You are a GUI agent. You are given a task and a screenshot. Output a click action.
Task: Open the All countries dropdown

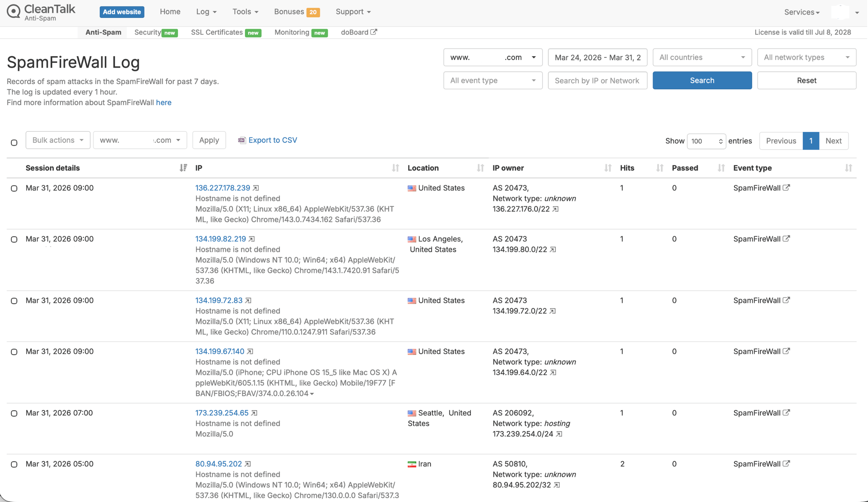[702, 57]
